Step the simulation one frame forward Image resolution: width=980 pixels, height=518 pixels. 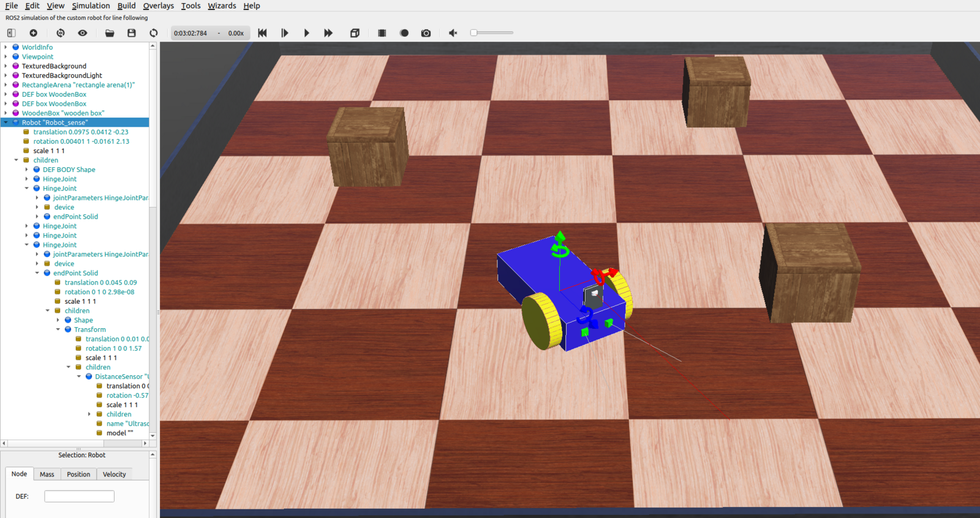(285, 33)
